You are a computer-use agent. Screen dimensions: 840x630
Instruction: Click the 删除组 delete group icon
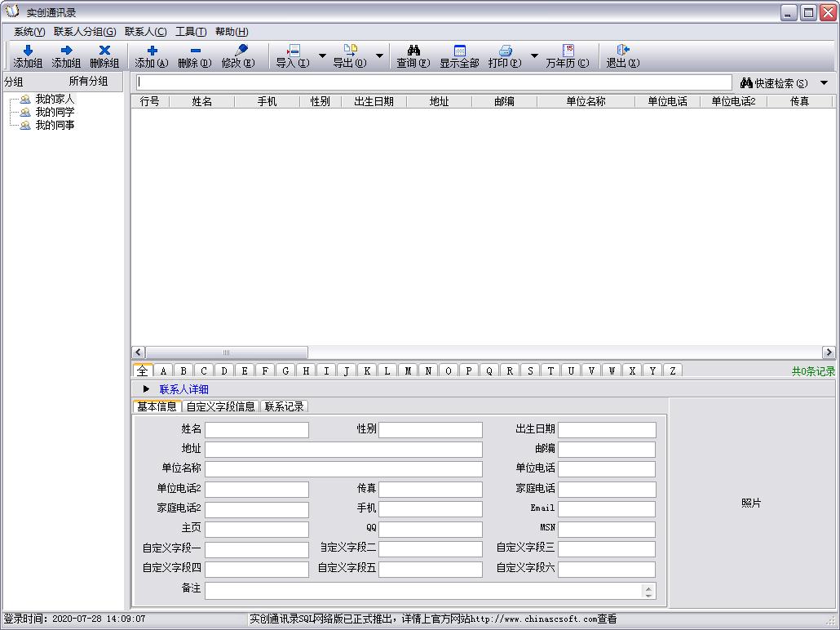pos(104,51)
